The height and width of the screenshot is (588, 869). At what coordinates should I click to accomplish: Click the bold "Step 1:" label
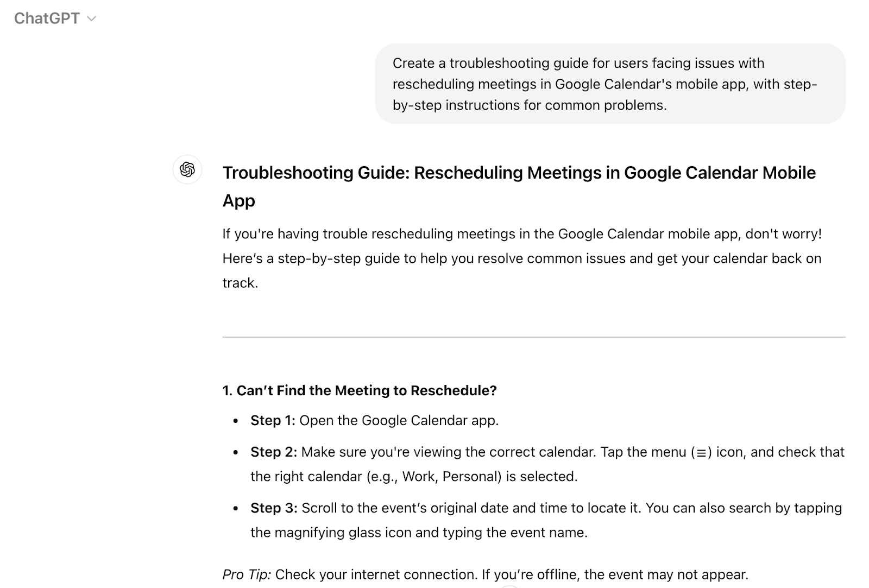(x=273, y=421)
